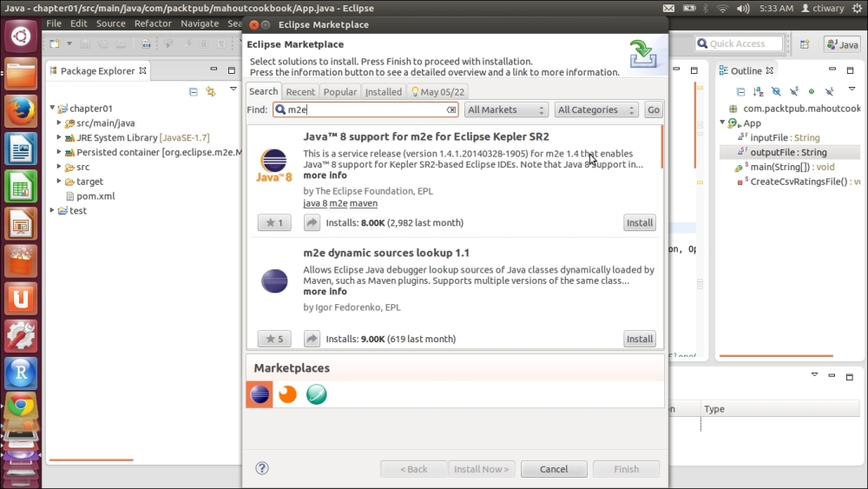
Task: Expand the test project node
Action: [53, 210]
